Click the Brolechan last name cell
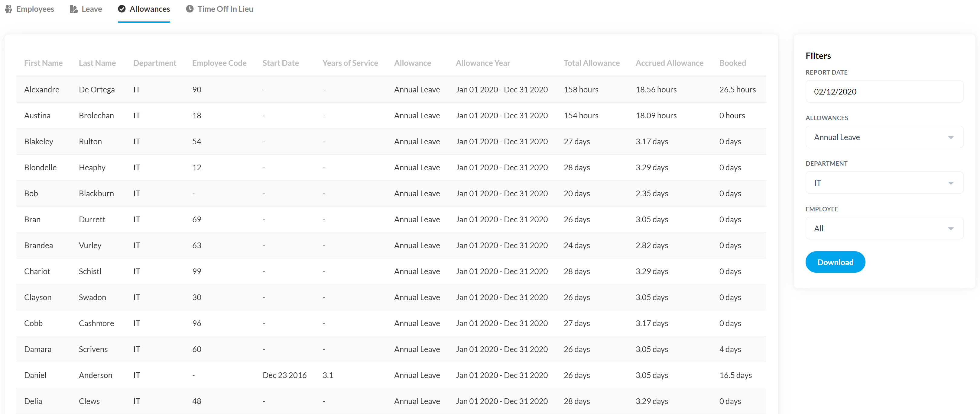The height and width of the screenshot is (414, 980). click(x=97, y=116)
